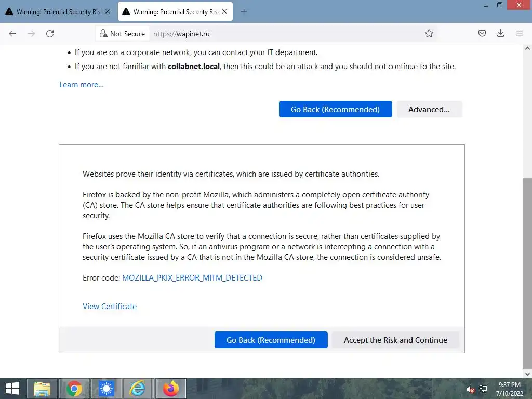Click lower Go Back (Recommended) button

click(x=271, y=340)
